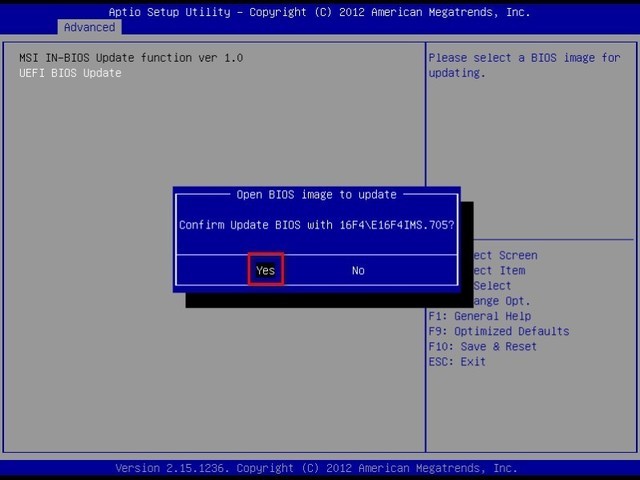Select the UEFI BIOS Update entry
Image resolution: width=640 pixels, height=480 pixels.
70,73
